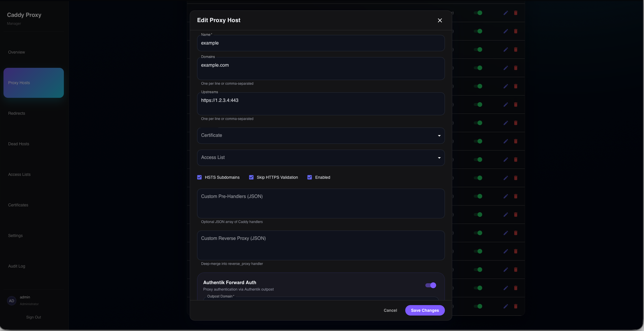
Task: Toggle off the topmost proxy host switch
Action: 478,13
